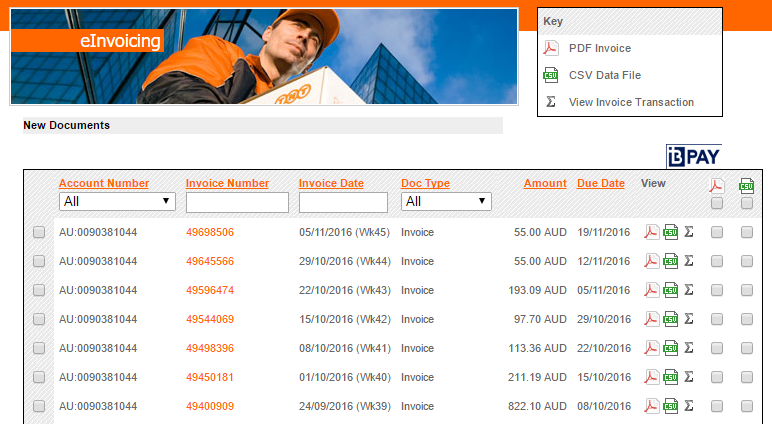Click due date 08/10/2016
This screenshot has height=424, width=772.
pyautogui.click(x=604, y=407)
